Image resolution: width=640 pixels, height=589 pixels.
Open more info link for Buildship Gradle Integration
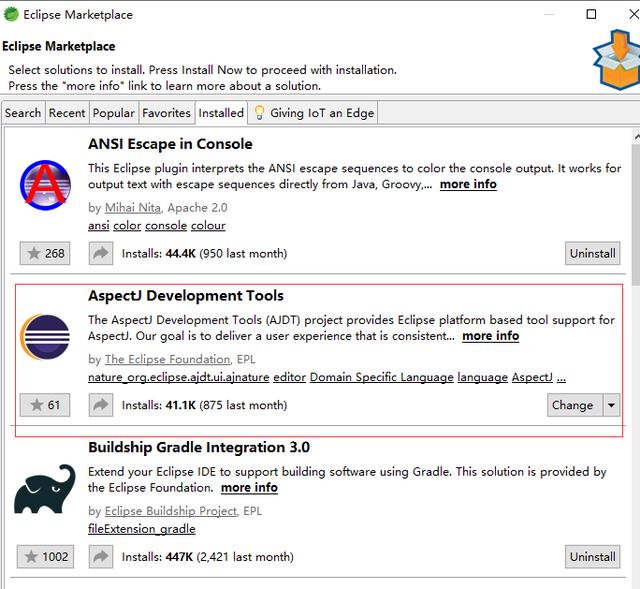coord(249,488)
